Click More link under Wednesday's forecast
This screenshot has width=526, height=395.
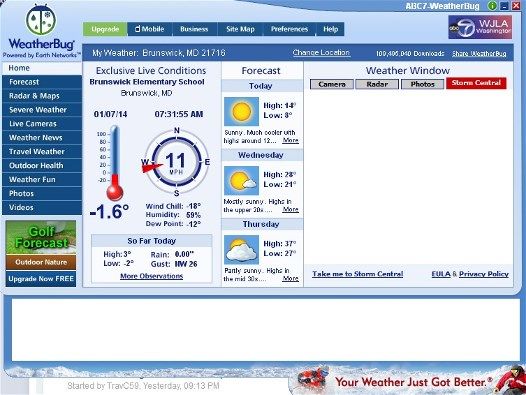coord(291,210)
